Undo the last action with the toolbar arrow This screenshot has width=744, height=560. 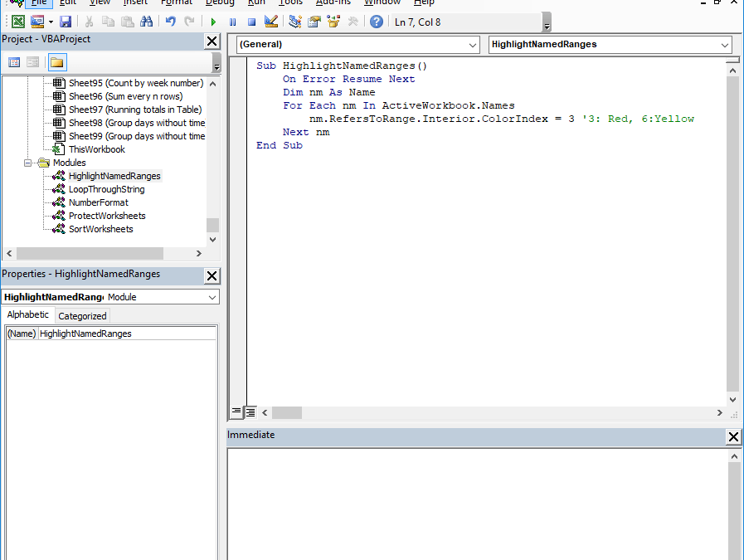(x=170, y=22)
